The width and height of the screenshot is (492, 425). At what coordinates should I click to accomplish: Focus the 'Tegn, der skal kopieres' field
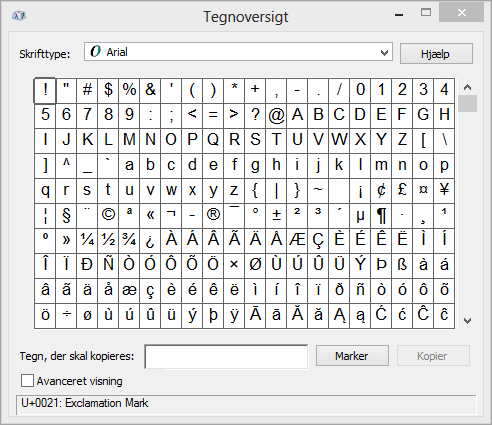coord(226,357)
